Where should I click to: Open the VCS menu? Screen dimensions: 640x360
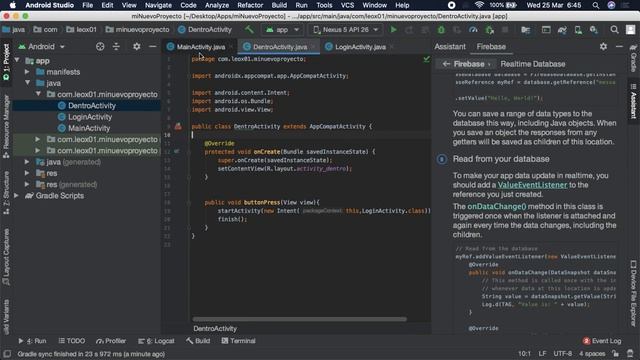click(347, 5)
